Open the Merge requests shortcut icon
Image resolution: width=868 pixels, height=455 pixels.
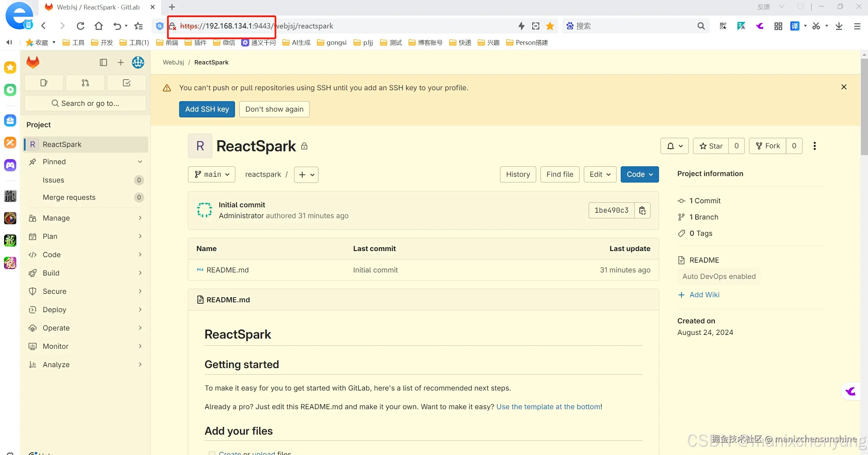pyautogui.click(x=85, y=83)
